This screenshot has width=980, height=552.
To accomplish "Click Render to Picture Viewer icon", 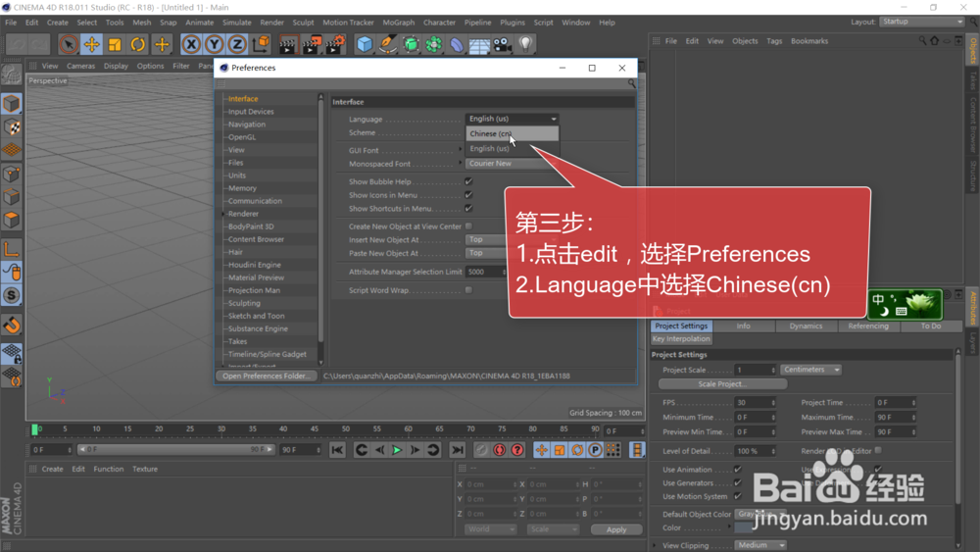I will (312, 44).
